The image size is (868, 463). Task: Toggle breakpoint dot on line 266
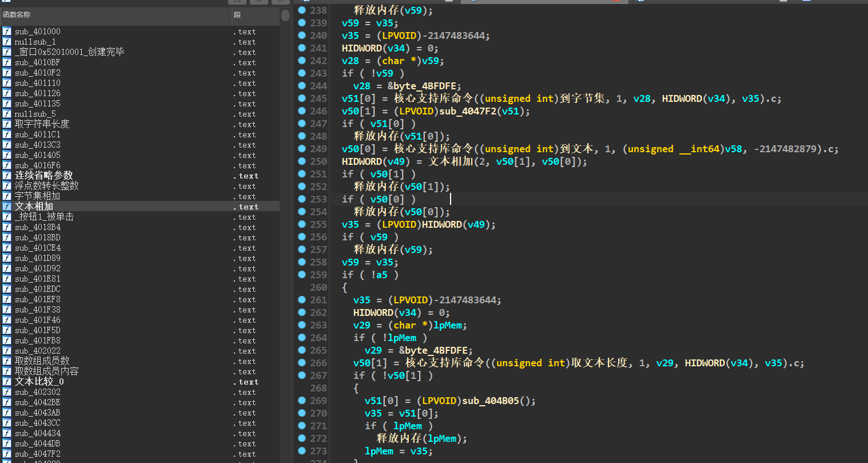[302, 363]
